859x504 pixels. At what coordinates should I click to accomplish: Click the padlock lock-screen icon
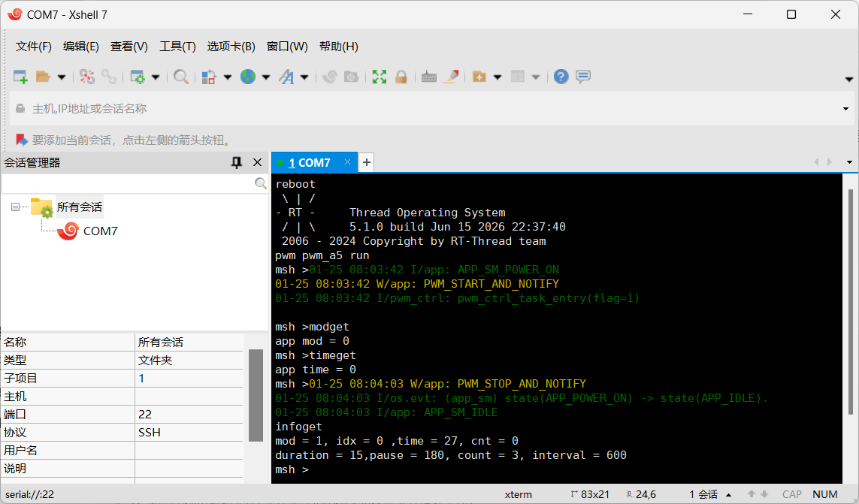coord(401,77)
